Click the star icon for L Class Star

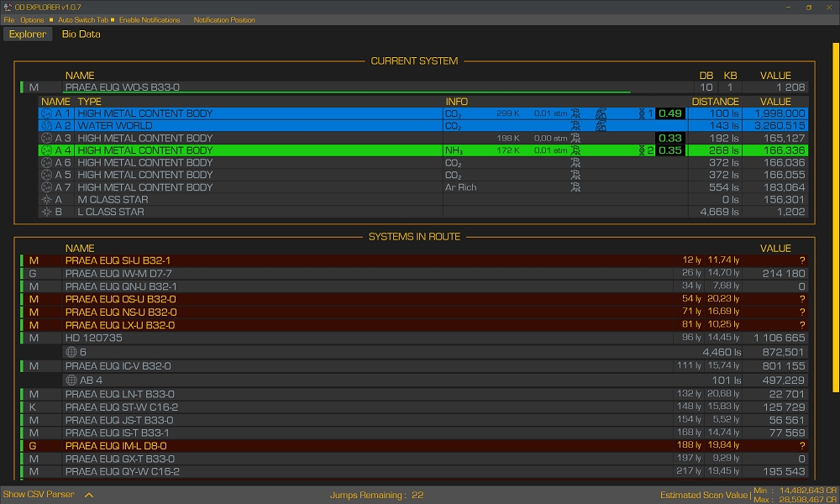click(x=46, y=213)
